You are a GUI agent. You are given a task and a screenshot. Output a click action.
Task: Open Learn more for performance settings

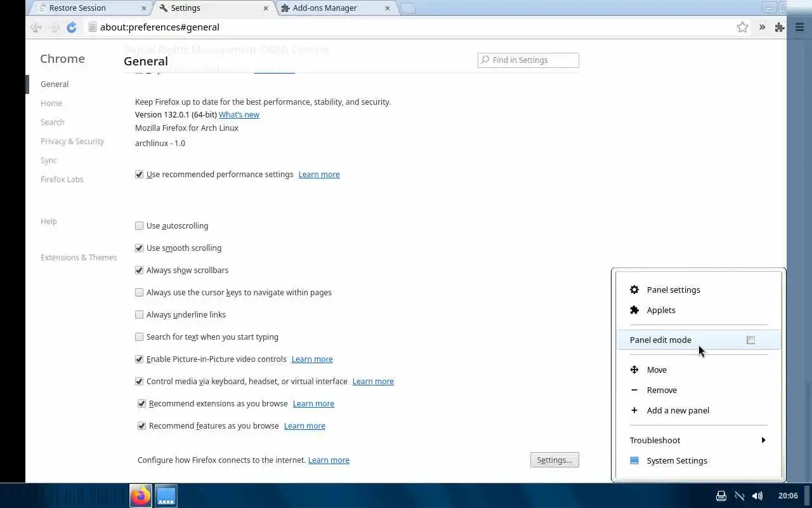(x=319, y=174)
